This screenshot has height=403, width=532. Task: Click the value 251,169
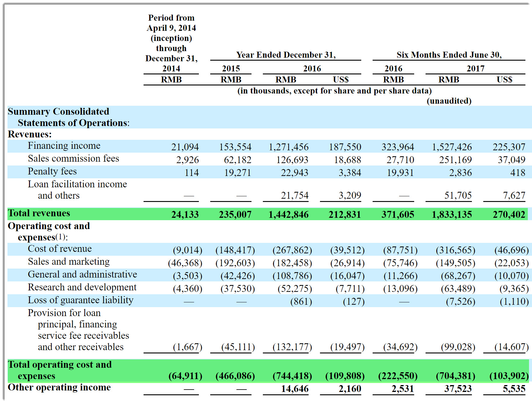[x=455, y=160]
